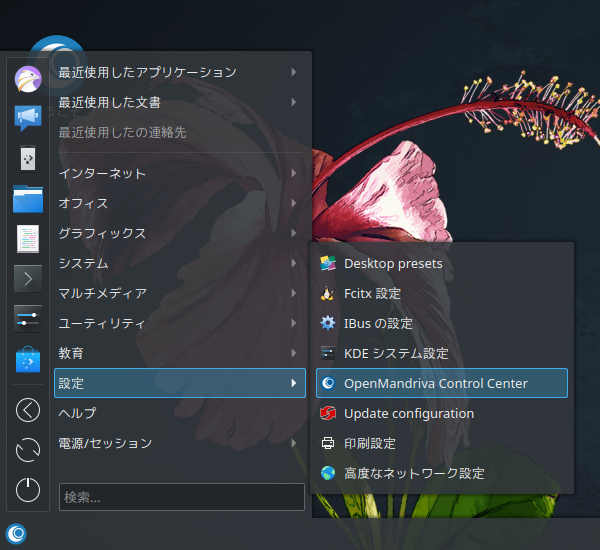Open 印刷設定 printer settings
The height and width of the screenshot is (550, 600).
pyautogui.click(x=442, y=443)
